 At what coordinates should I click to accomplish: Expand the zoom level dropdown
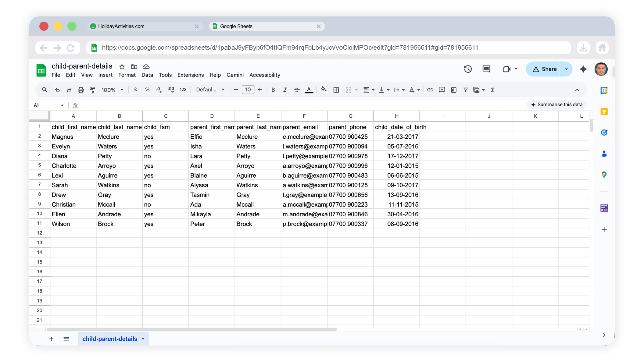(113, 90)
